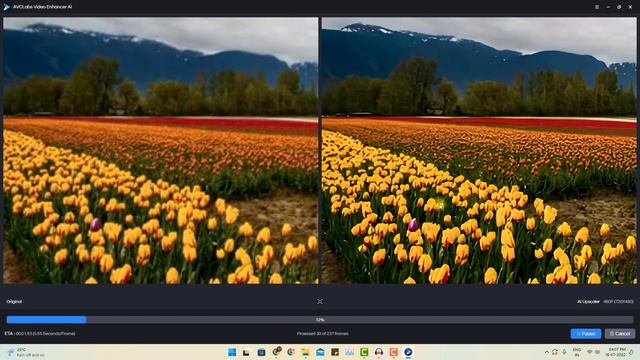The image size is (640, 360).
Task: Open the weather widget on taskbar
Action: tap(26, 352)
